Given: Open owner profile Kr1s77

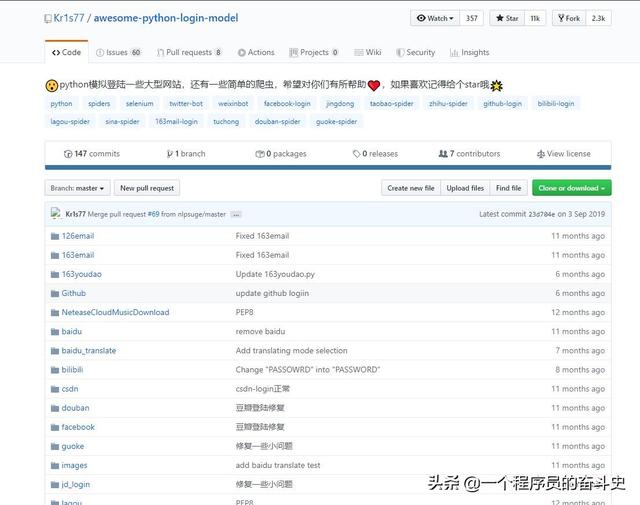Looking at the screenshot, I should [69, 18].
